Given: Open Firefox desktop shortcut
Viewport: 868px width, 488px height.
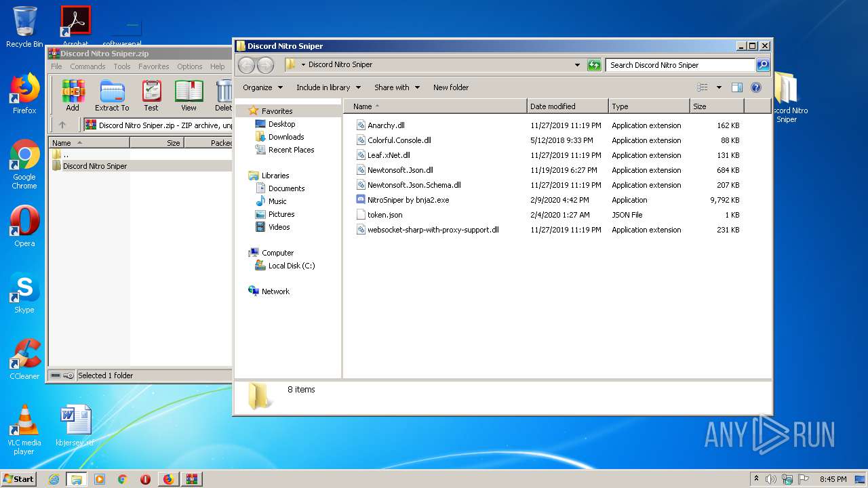Looking at the screenshot, I should click(x=24, y=94).
